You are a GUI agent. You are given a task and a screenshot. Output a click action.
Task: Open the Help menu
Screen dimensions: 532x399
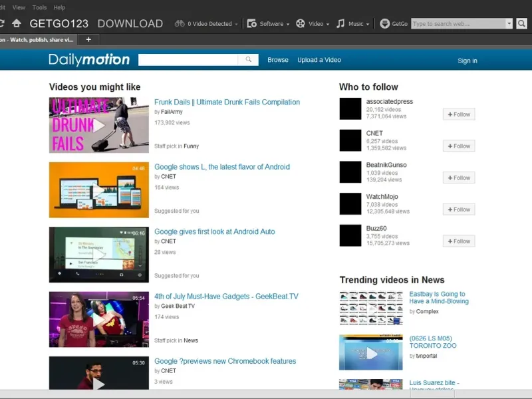point(59,7)
